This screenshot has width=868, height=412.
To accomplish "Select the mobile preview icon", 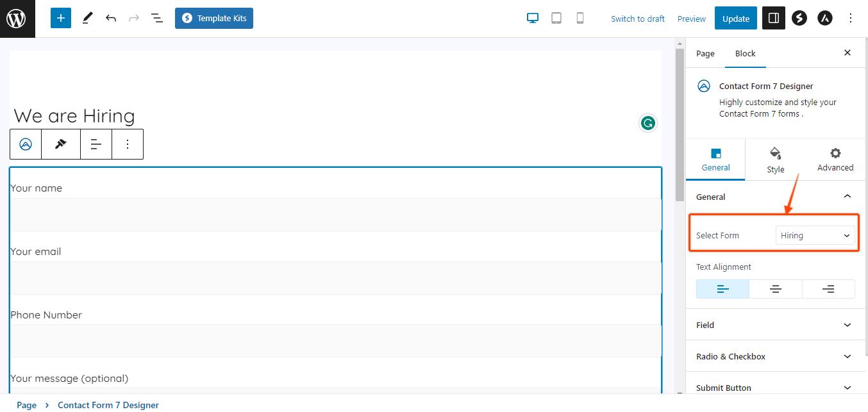I will pyautogui.click(x=580, y=19).
